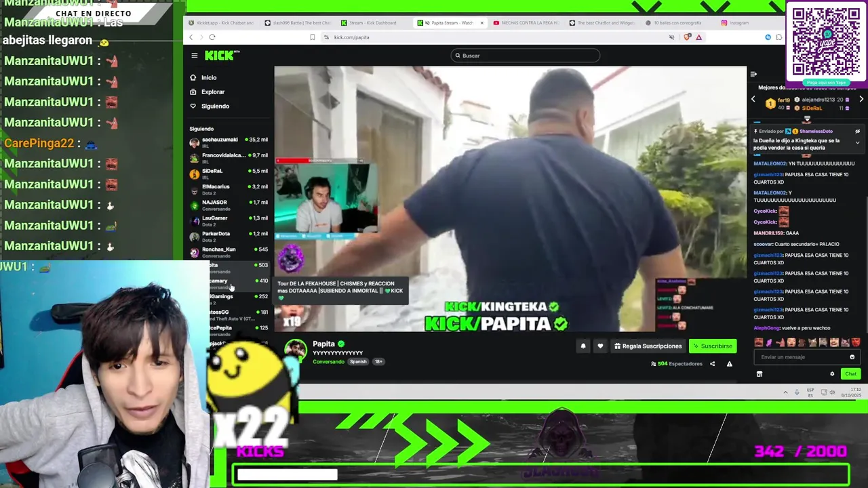Switch to Kicklet.app browser tab
The image size is (868, 488).
[x=221, y=23]
